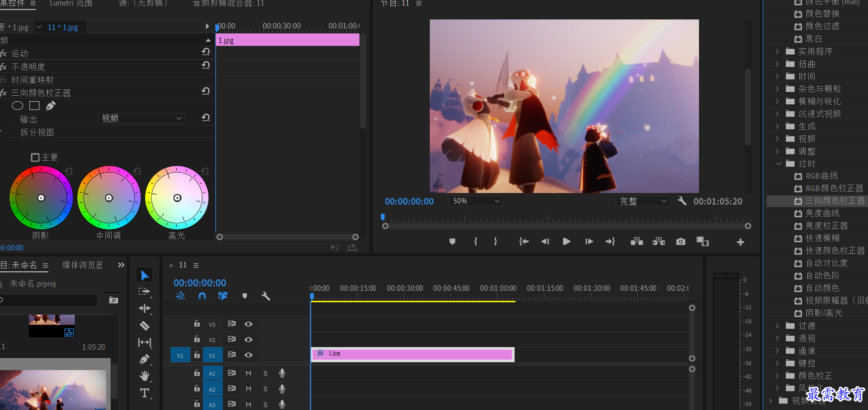
Task: Select the 1.jpg clip on V1 track
Action: tap(413, 355)
